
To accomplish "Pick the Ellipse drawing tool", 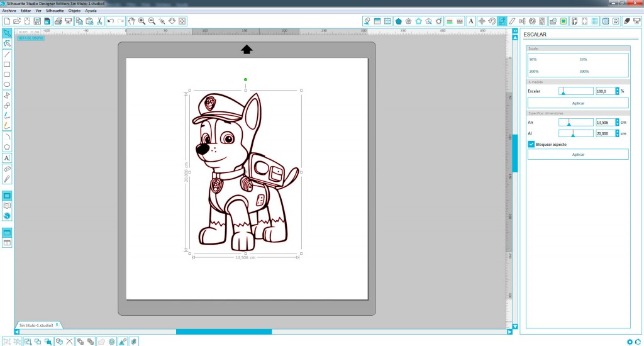I will [7, 84].
